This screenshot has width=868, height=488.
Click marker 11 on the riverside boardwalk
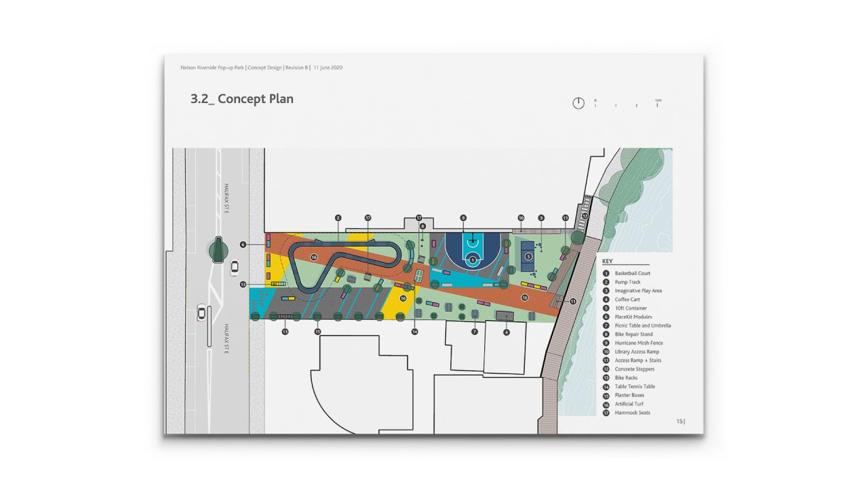(572, 301)
